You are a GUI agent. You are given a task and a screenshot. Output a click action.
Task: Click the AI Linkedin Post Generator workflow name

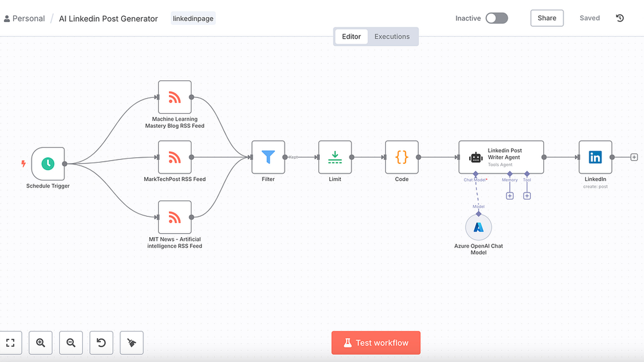click(x=108, y=19)
